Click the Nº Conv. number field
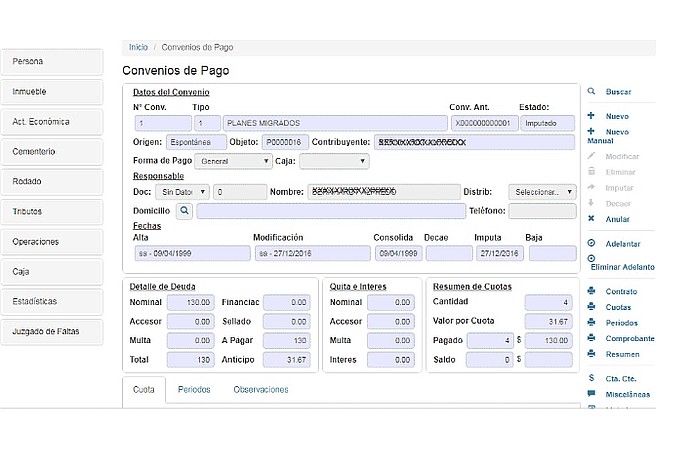Image resolution: width=690 pixels, height=460 pixels. 163,123
